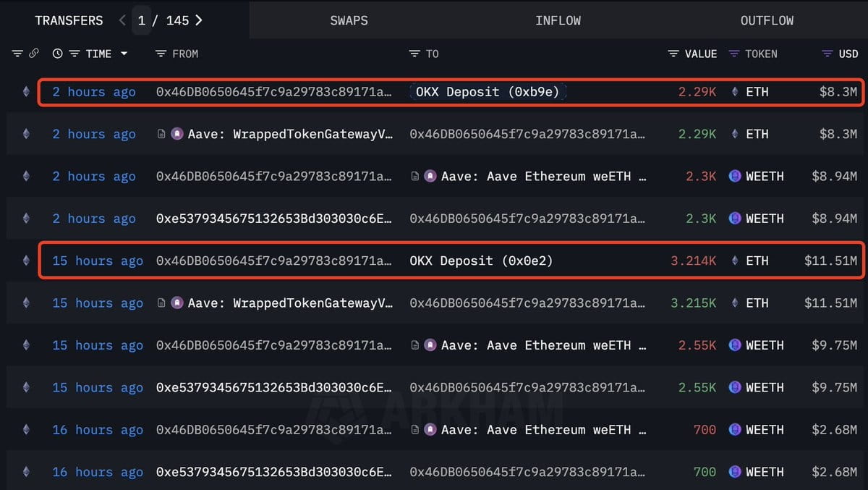Click the red 700 value
This screenshot has width=868, height=490.
705,429
